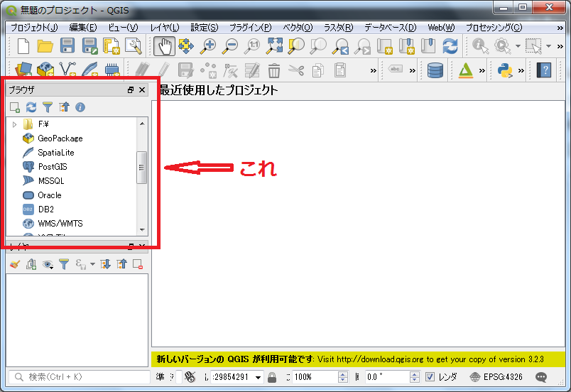Click the Browser scrollbar down arrow
The height and width of the screenshot is (392, 571).
(142, 229)
